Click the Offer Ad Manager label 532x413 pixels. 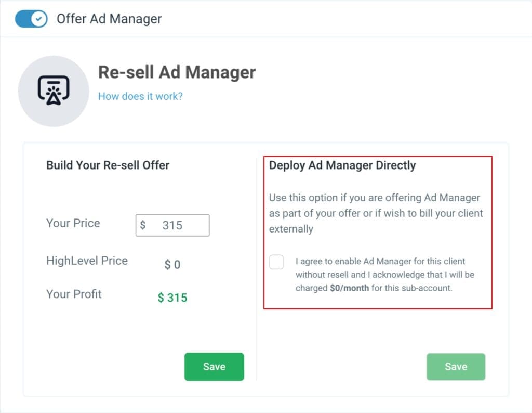109,19
